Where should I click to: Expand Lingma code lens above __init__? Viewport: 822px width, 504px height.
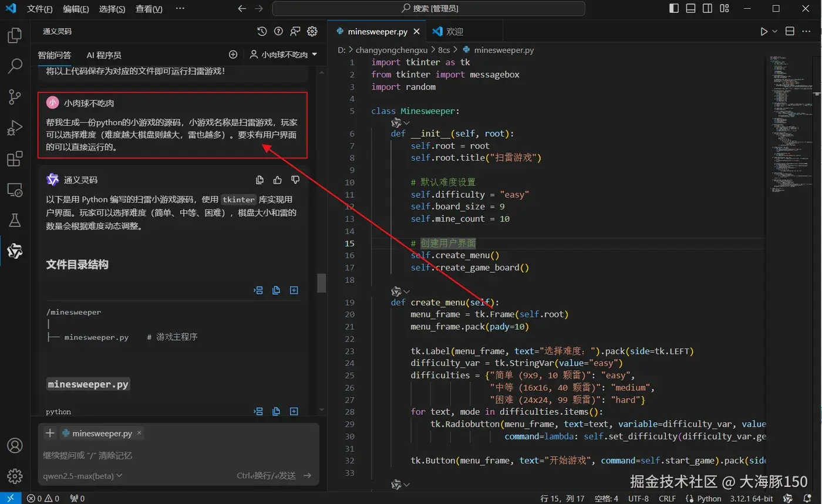tap(400, 123)
